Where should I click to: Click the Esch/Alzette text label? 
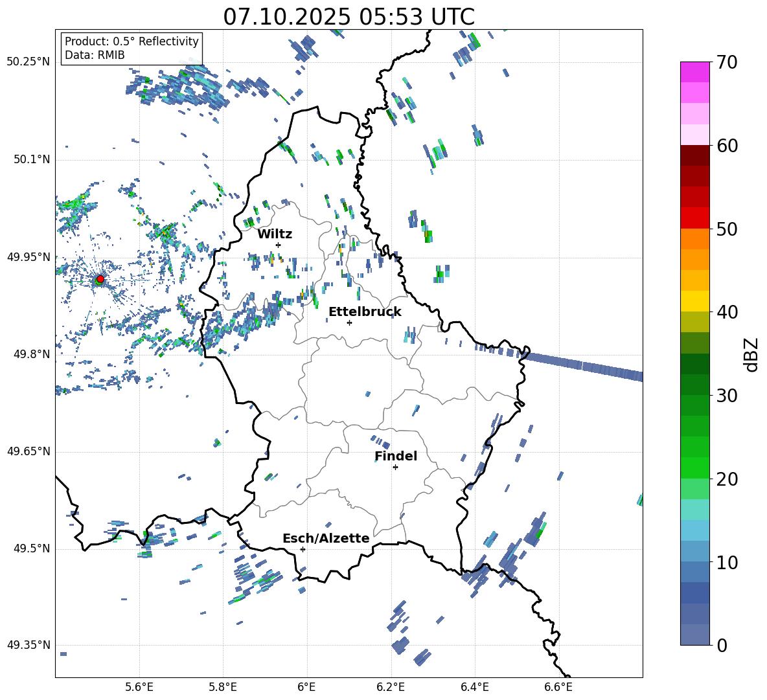point(326,539)
